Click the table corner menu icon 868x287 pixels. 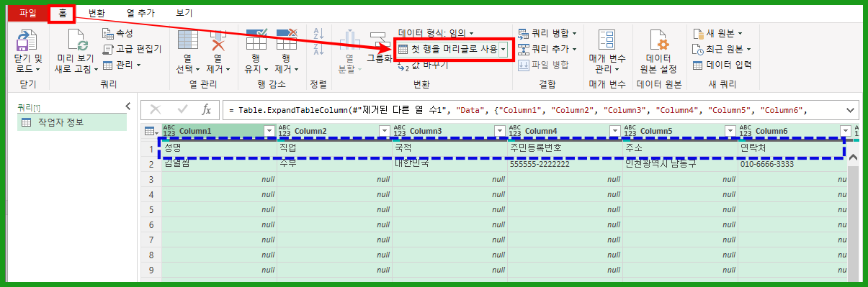point(151,131)
